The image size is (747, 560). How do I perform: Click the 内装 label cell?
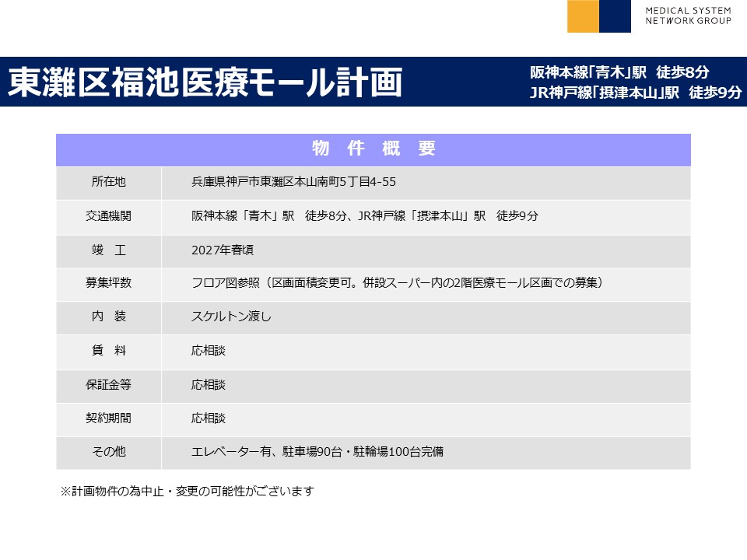pyautogui.click(x=108, y=317)
